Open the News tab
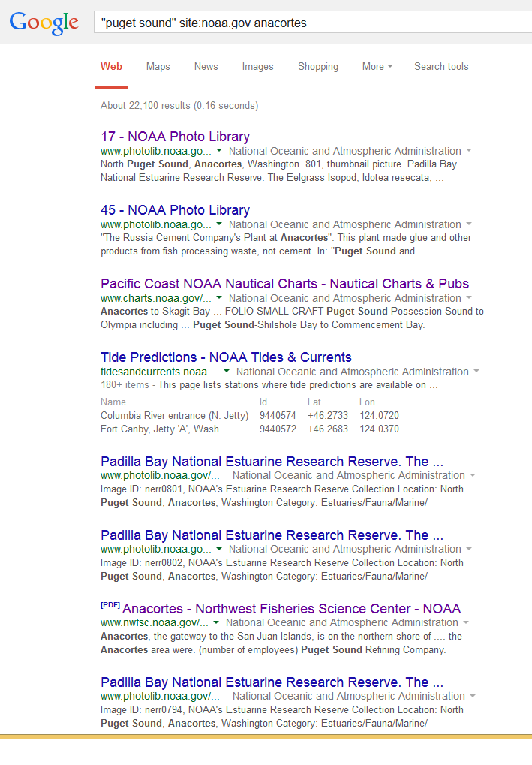Screen dimensions: 532x765 (x=206, y=66)
